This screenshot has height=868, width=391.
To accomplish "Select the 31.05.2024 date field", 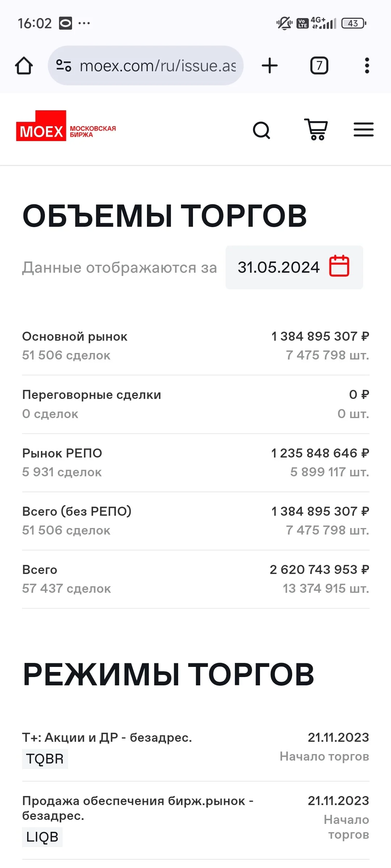I will (x=294, y=267).
